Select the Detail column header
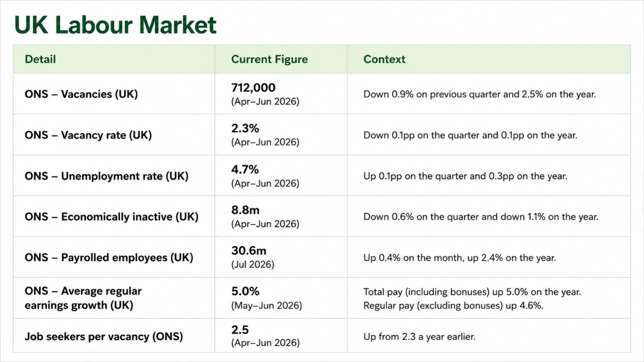This screenshot has width=644, height=362. click(x=40, y=59)
